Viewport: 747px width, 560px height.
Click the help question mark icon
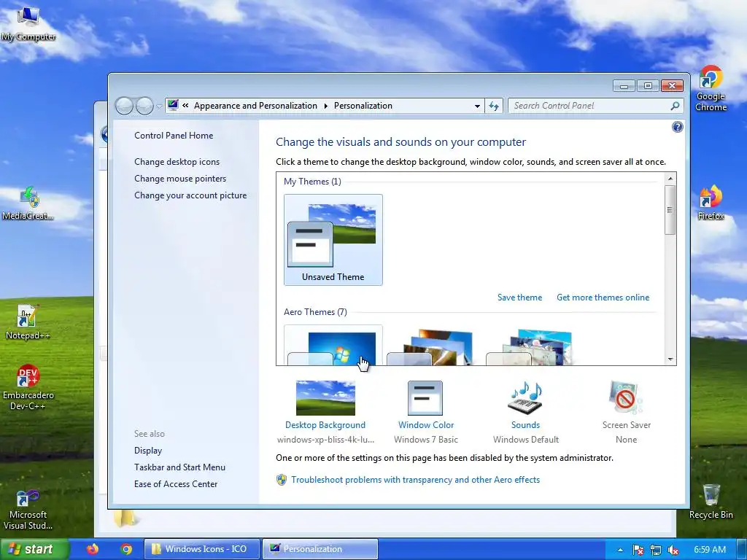pyautogui.click(x=677, y=127)
